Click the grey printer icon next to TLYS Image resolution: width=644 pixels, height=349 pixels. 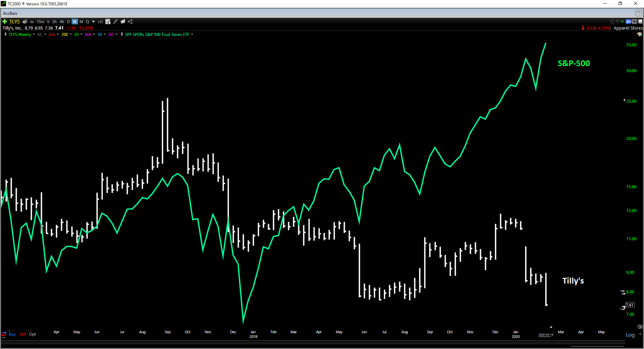25,21
